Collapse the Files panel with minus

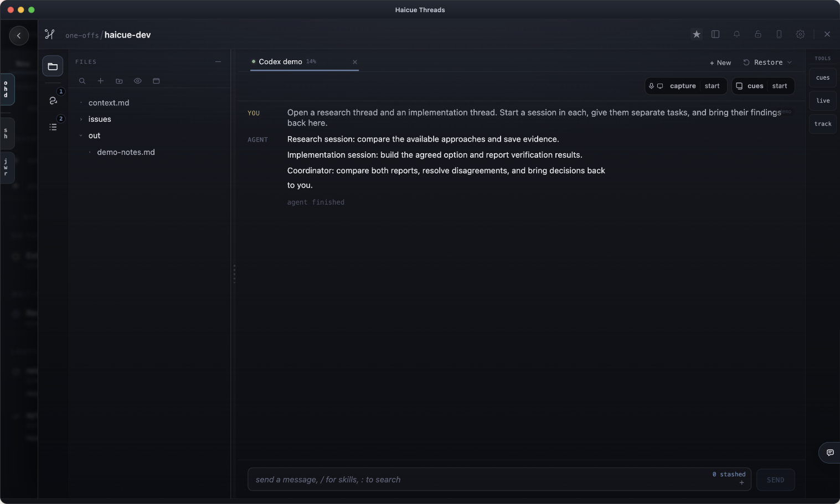[x=218, y=62]
